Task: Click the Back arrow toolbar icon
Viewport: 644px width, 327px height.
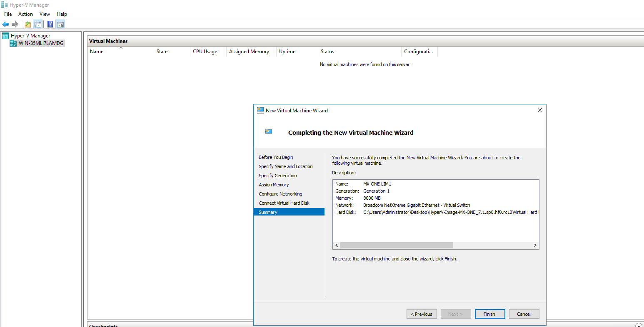Action: (5, 24)
